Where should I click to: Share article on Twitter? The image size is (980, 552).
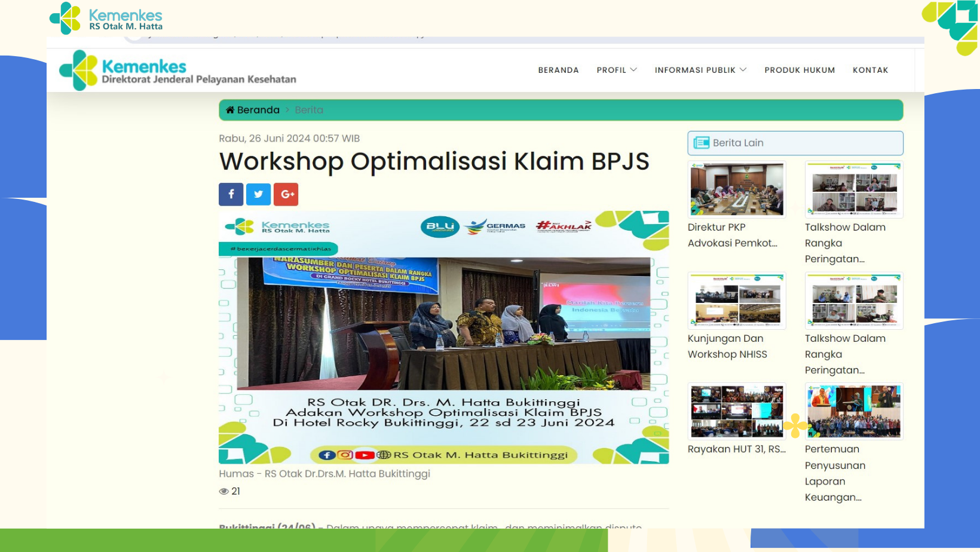(x=258, y=194)
